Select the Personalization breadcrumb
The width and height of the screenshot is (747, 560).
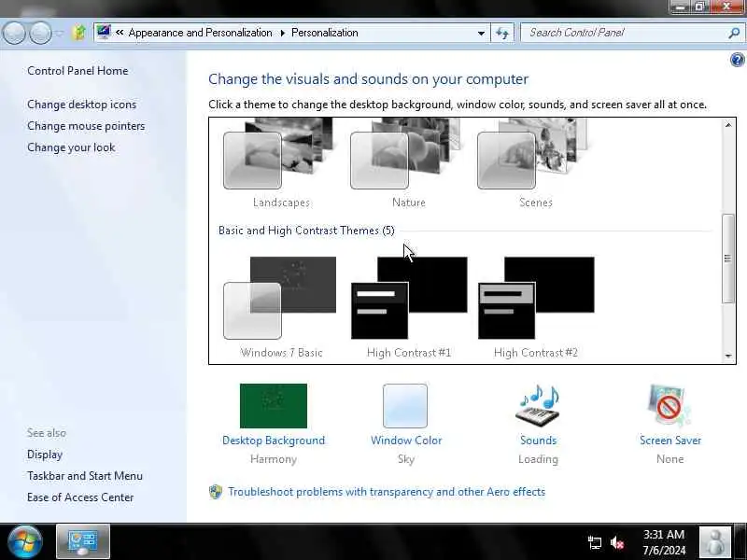(x=324, y=33)
